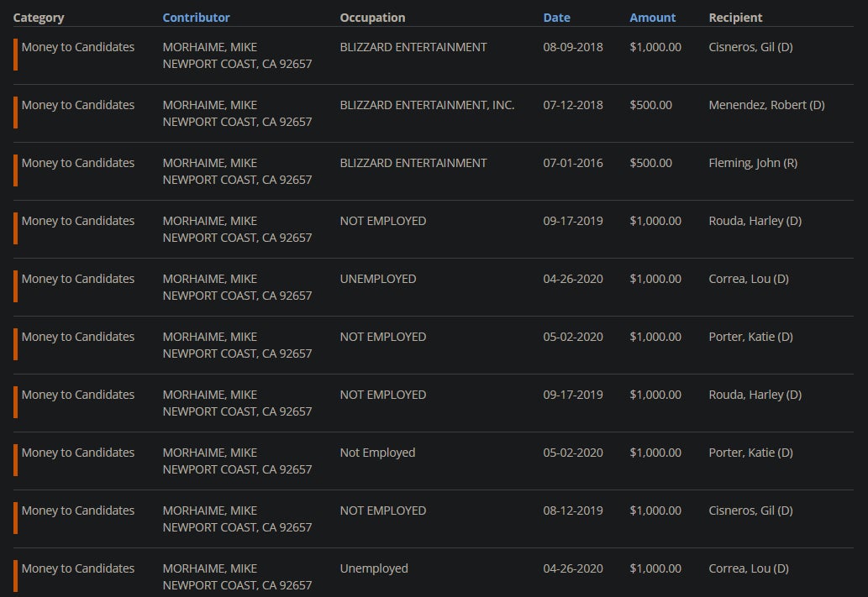Select the mixed-case 'Unemployed' occupation cell

[x=374, y=568]
